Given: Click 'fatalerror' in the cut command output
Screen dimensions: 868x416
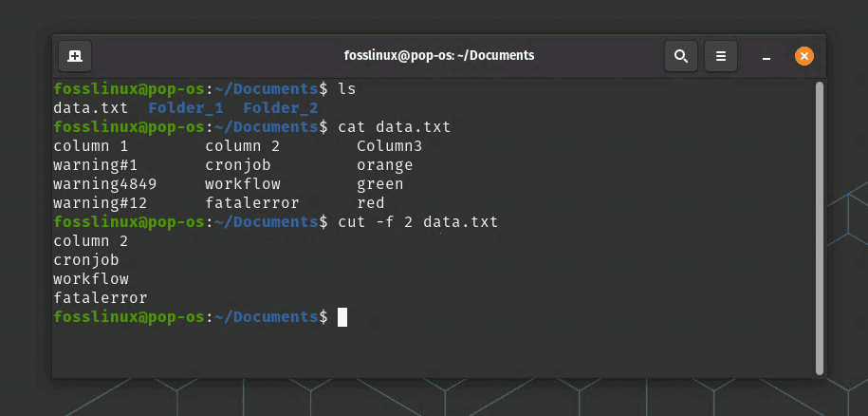Looking at the screenshot, I should point(100,298).
